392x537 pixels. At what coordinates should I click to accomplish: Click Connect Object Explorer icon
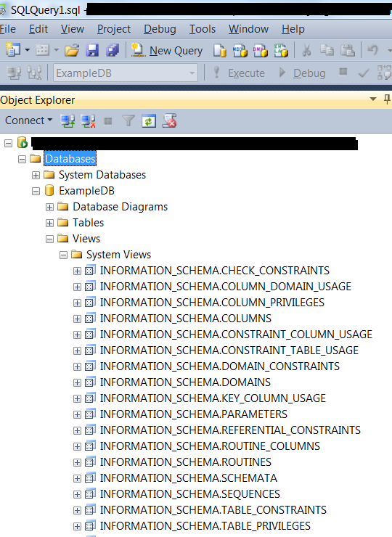click(68, 121)
